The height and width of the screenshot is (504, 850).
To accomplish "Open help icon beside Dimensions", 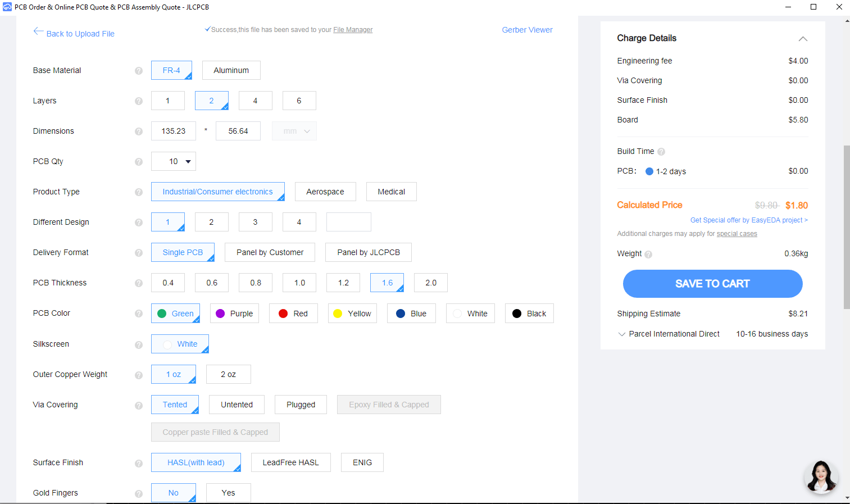I will [139, 131].
